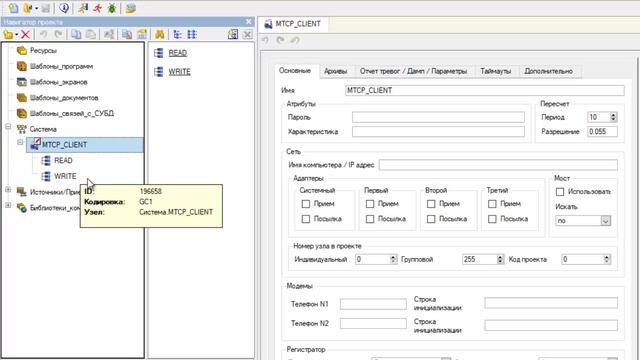This screenshot has height=360, width=640.
Task: Open the dropdown arrow beside the create component icon
Action: click(16, 35)
